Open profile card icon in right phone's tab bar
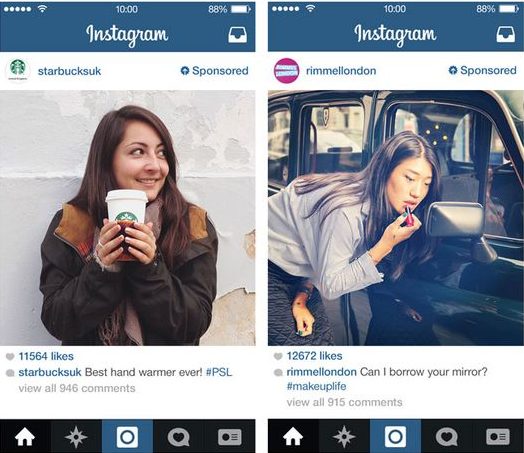 click(498, 437)
